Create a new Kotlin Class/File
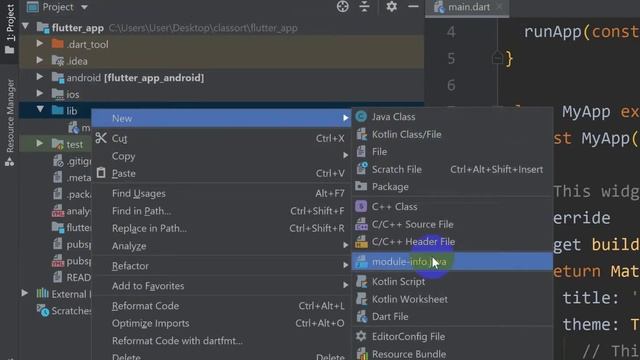 [452, 134]
